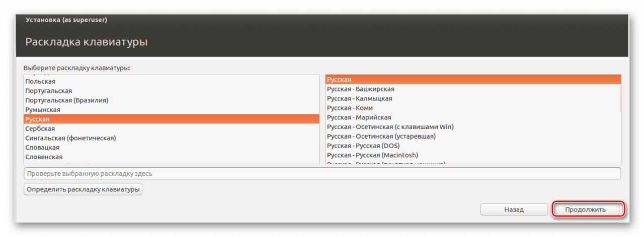Pick Румынская from the language list
The width and height of the screenshot is (644, 237).
pyautogui.click(x=43, y=109)
